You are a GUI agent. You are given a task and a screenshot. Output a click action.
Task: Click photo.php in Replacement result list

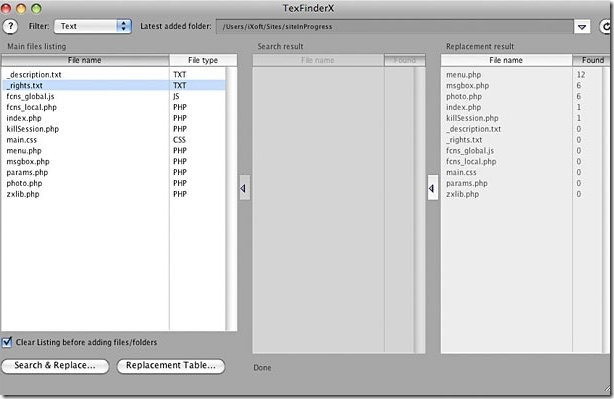point(464,96)
